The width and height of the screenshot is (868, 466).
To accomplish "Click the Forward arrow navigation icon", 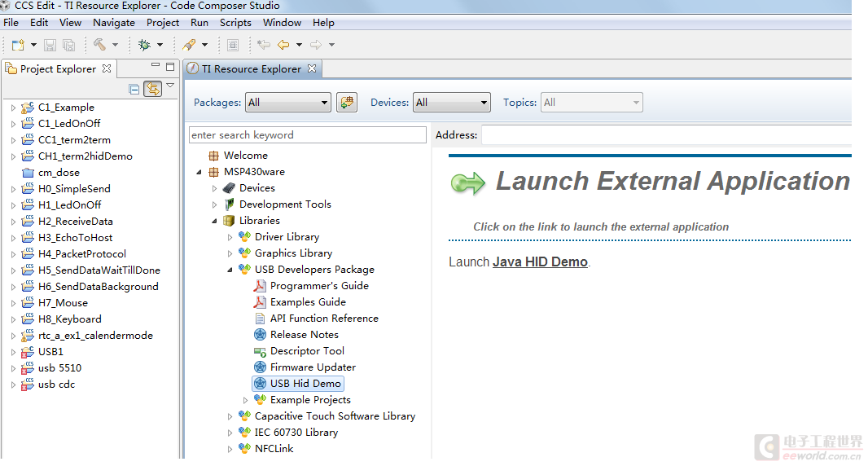I will pyautogui.click(x=316, y=45).
